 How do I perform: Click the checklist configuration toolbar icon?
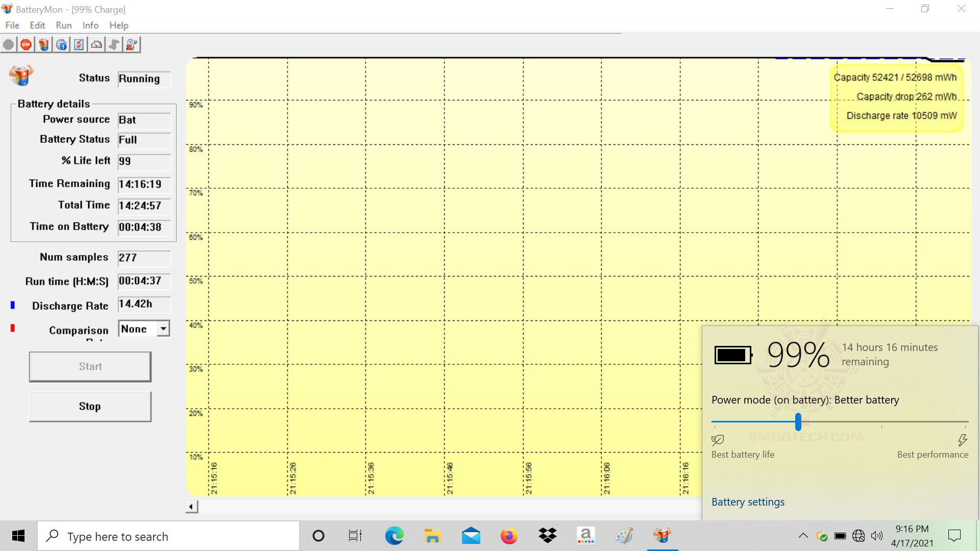[x=79, y=45]
